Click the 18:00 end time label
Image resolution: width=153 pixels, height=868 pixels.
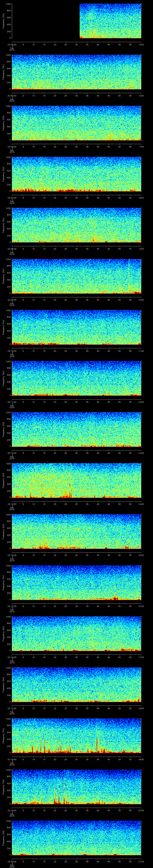(x=141, y=708)
